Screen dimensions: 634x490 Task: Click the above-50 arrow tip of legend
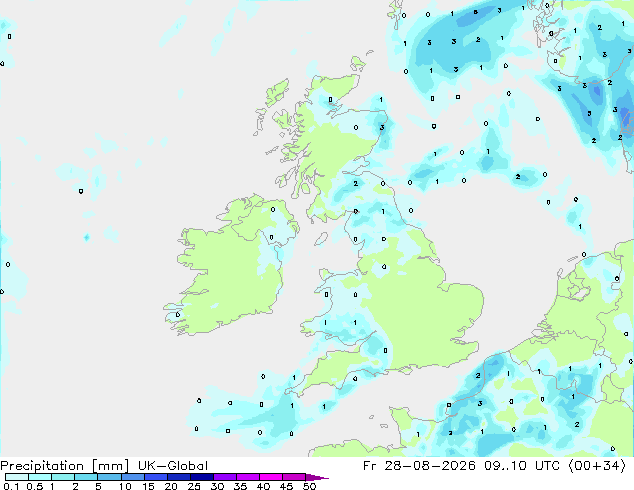click(x=317, y=477)
